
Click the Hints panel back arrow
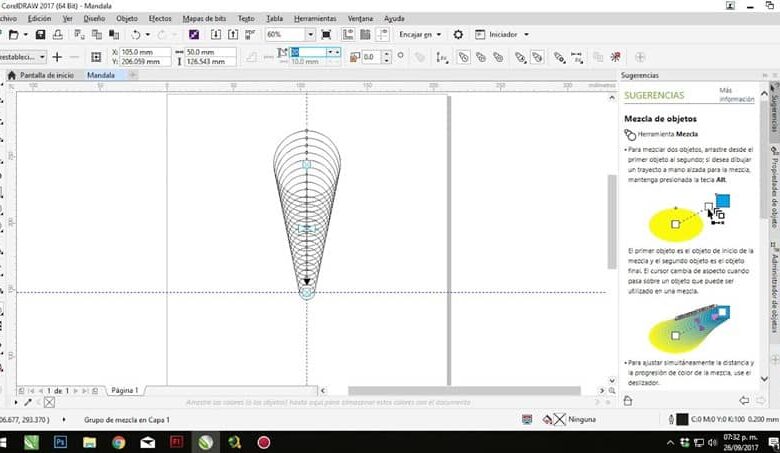[744, 400]
